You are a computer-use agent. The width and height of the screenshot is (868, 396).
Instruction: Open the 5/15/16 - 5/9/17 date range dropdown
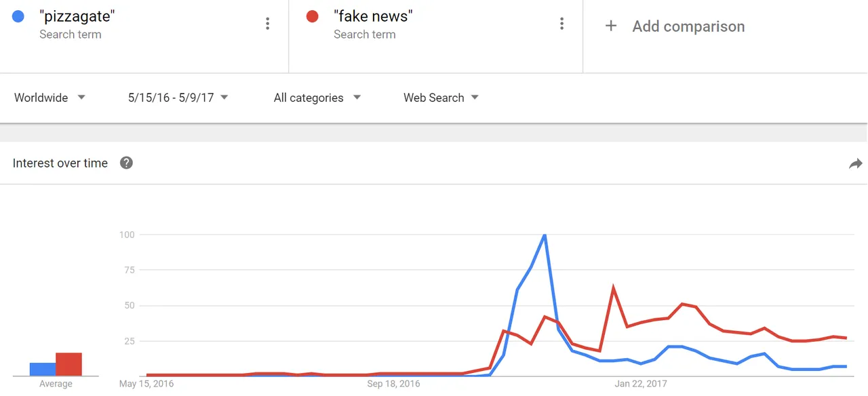click(178, 98)
